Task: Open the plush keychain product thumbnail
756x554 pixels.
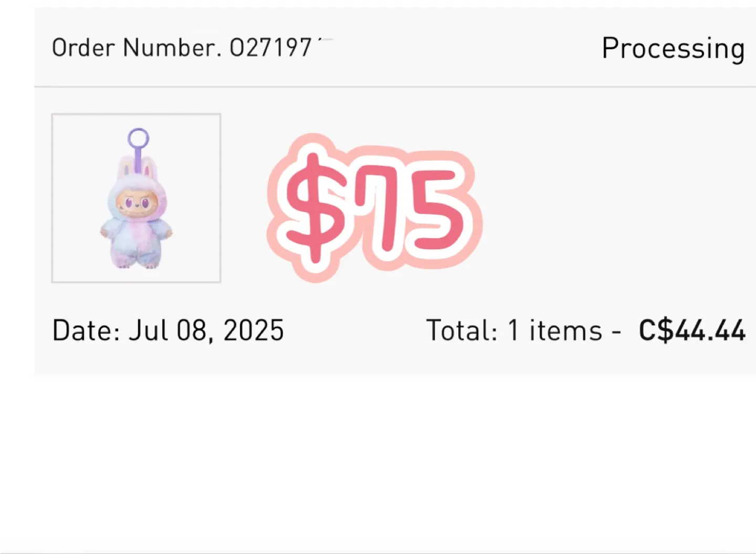Action: click(136, 198)
